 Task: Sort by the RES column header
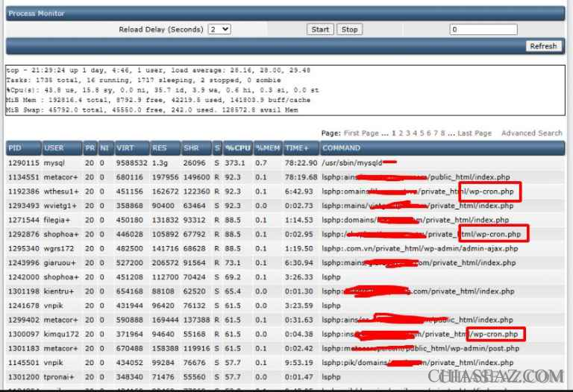[x=160, y=148]
